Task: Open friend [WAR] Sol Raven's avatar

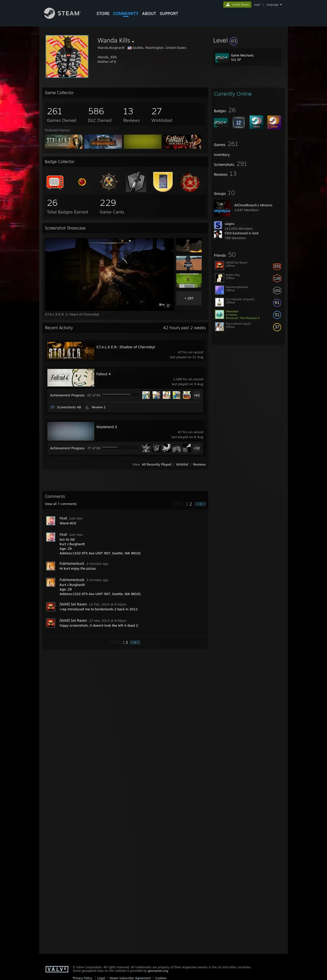Action: click(x=219, y=265)
